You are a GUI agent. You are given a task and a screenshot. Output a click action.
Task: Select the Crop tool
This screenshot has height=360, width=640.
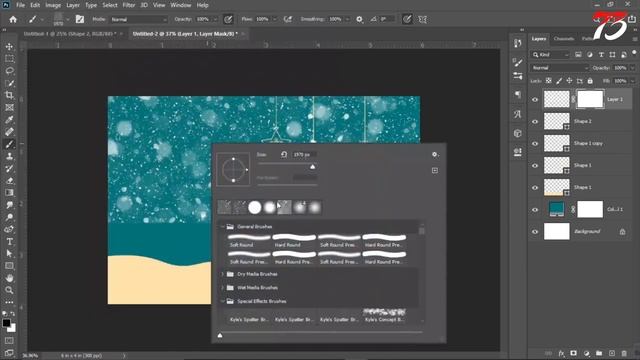click(x=9, y=95)
